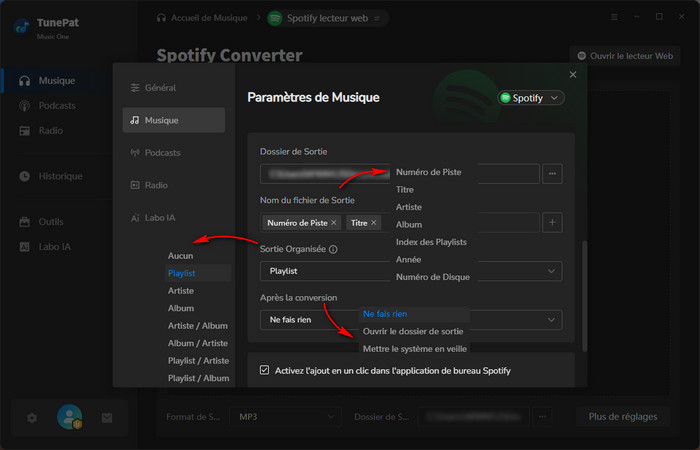Select the Musique settings tab
This screenshot has width=700, height=450.
click(x=174, y=120)
